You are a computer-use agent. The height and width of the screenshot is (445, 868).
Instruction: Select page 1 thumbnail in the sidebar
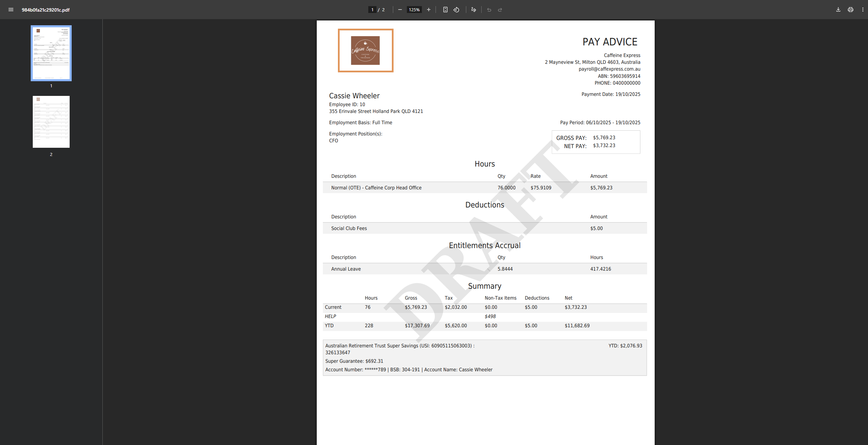51,53
